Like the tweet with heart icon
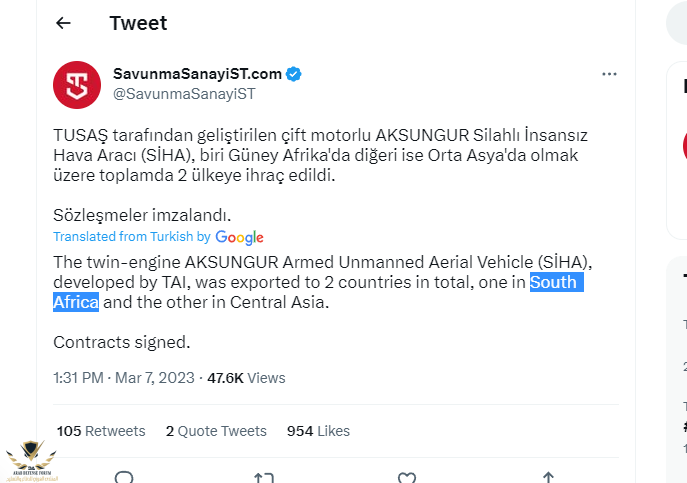 point(407,478)
